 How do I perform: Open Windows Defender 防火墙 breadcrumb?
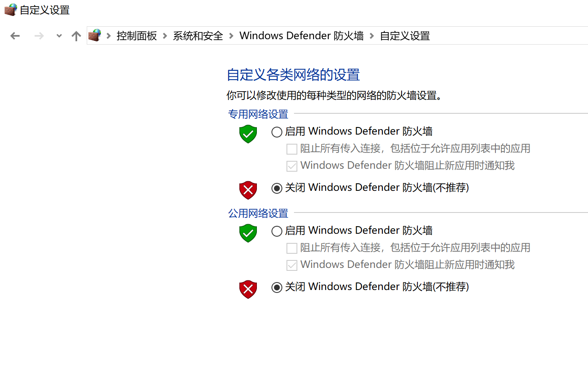tap(302, 36)
